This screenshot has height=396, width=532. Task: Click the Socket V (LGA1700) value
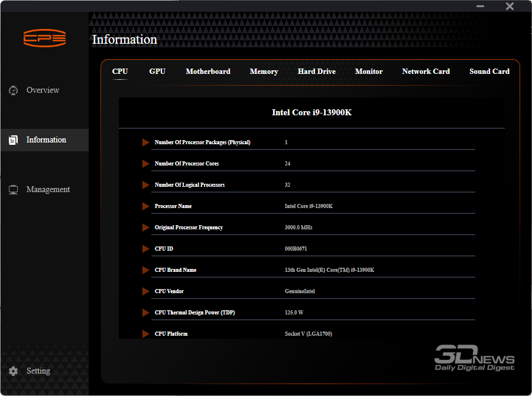pos(309,334)
